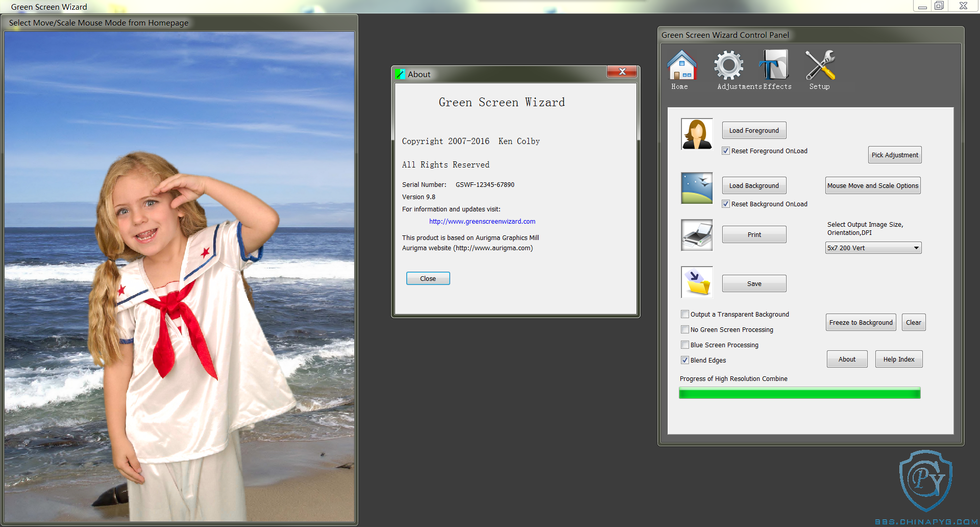
Task: Toggle Reset Background OnLoad checkbox
Action: coord(726,204)
